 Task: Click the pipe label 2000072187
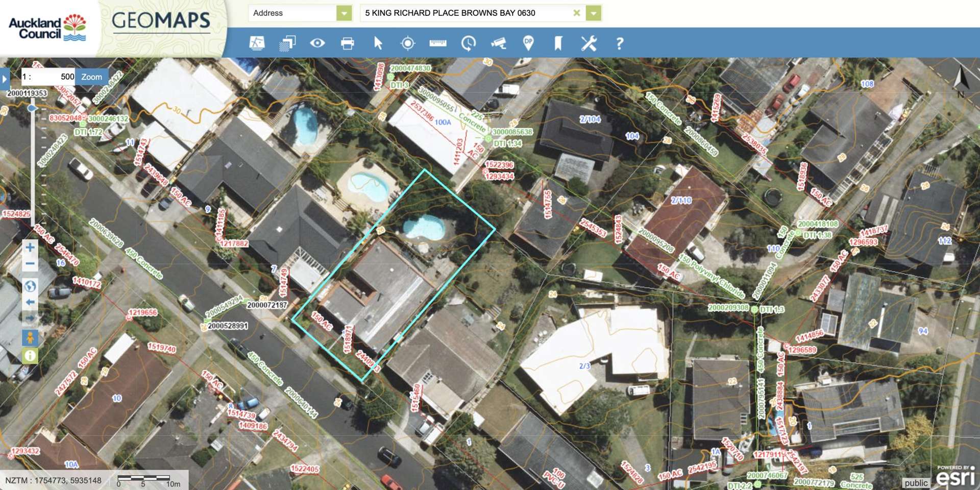coord(267,305)
